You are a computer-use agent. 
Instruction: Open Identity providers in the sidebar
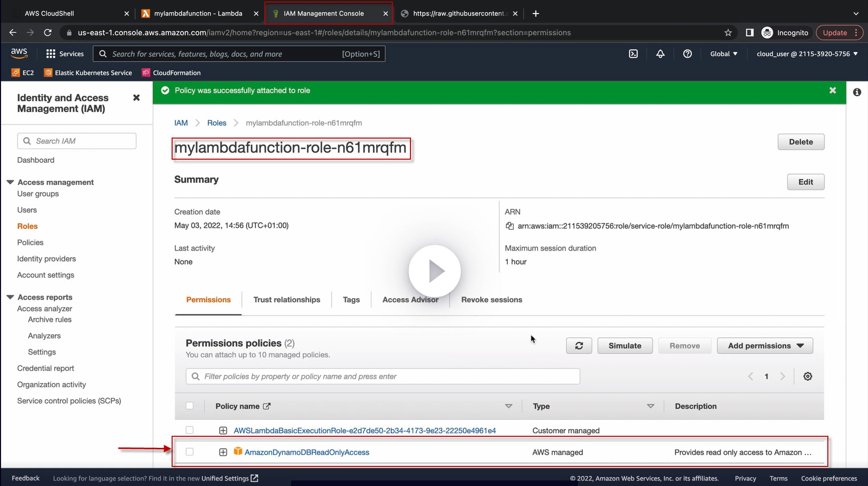coord(47,259)
